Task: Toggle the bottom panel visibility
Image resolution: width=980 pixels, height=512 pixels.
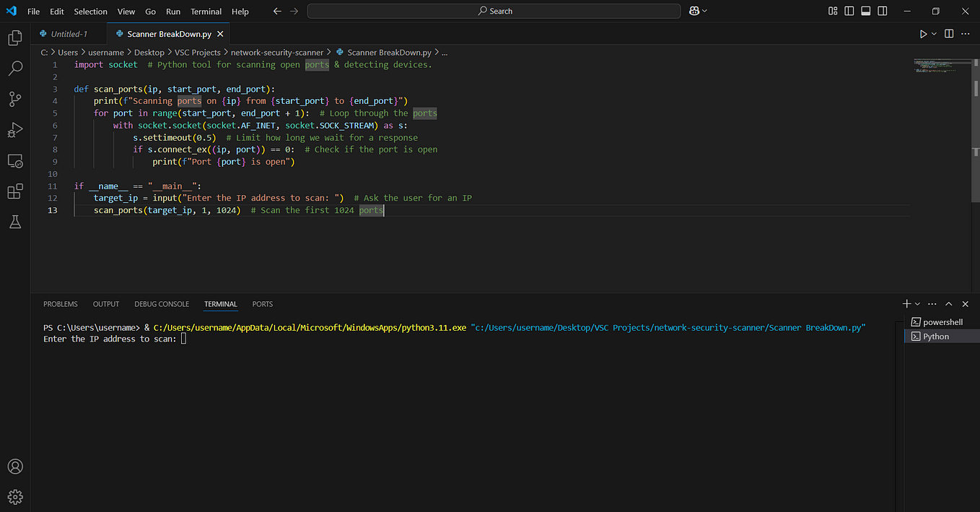Action: (865, 11)
